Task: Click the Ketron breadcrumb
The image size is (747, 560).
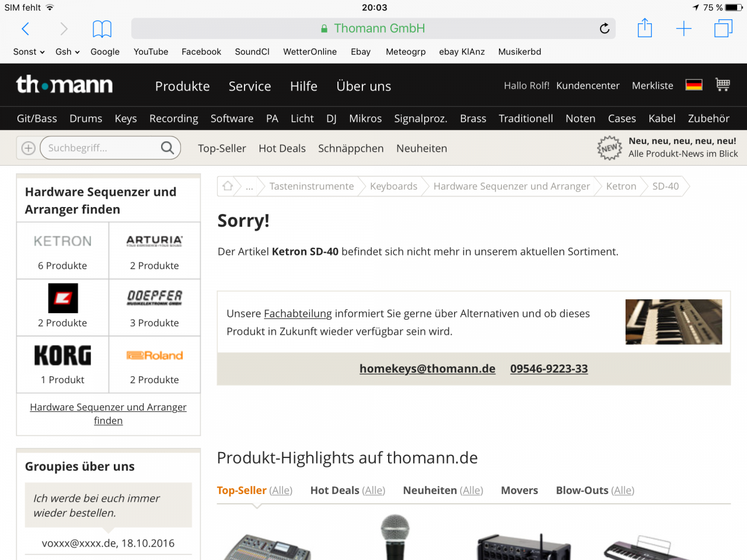Action: [621, 187]
